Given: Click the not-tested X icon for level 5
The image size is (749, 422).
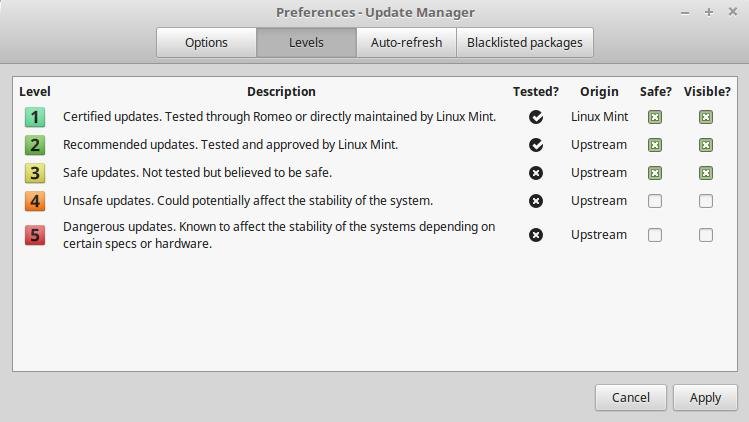Looking at the screenshot, I should coord(536,235).
